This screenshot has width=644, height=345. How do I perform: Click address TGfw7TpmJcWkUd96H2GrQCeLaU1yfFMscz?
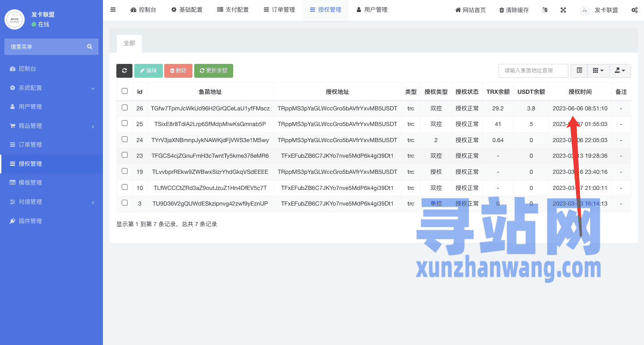210,108
